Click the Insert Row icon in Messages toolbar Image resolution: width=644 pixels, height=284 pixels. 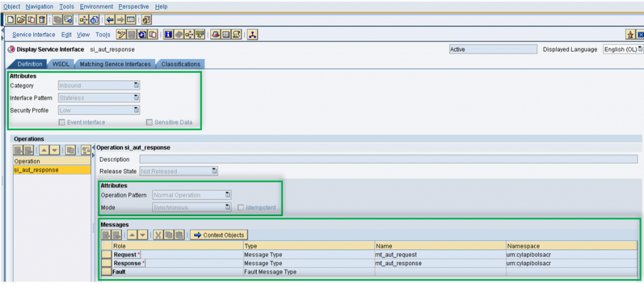[106, 235]
